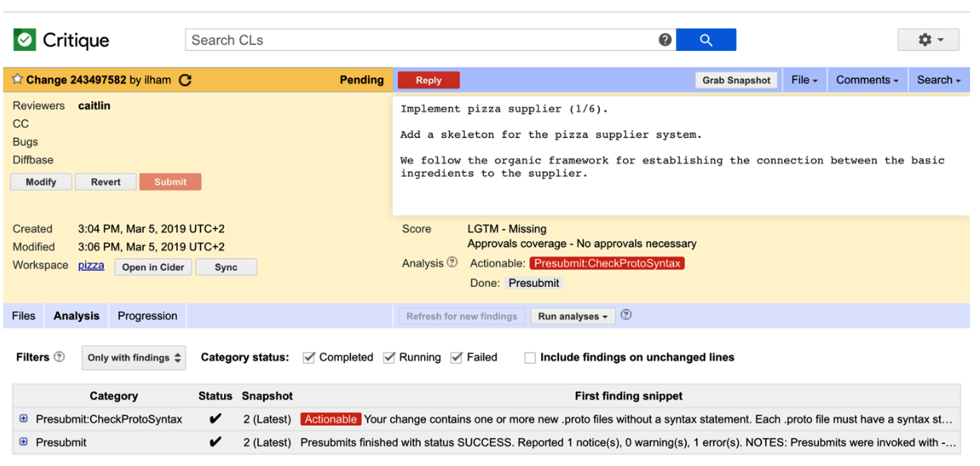Expand the Presubmit:CheckProtoSyntax row
Viewport: 980px width, 466px height.
[24, 419]
